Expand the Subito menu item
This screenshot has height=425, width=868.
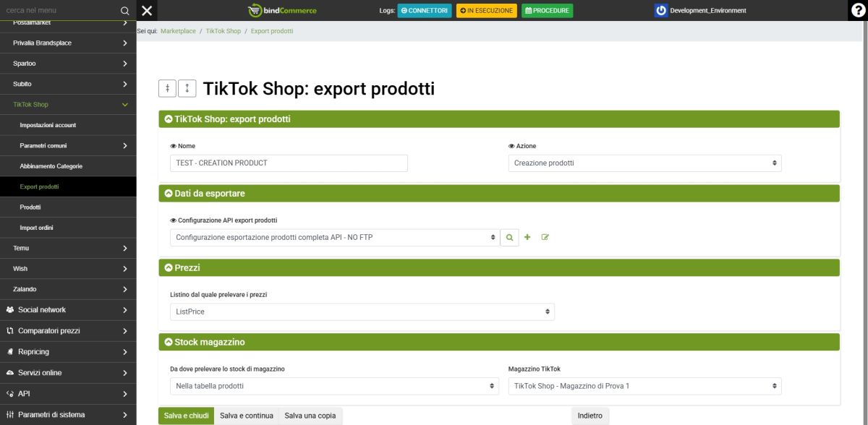[68, 84]
